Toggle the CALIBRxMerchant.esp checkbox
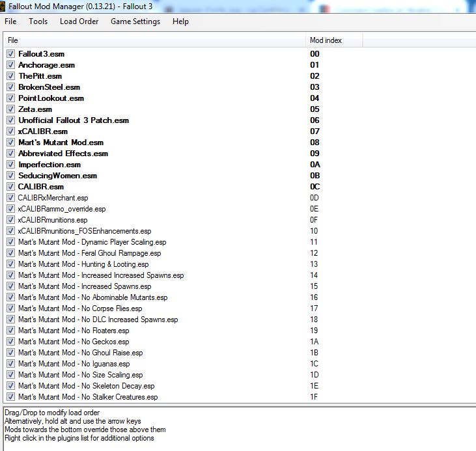The width and height of the screenshot is (476, 451). pyautogui.click(x=10, y=198)
